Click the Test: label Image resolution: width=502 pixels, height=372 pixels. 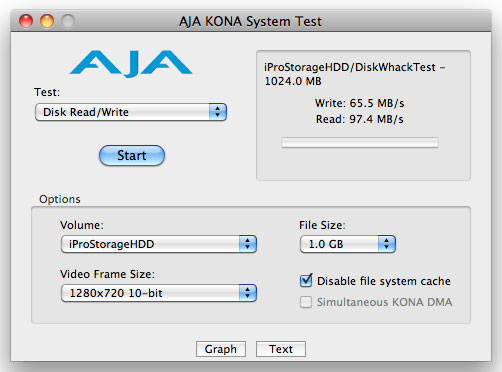47,92
